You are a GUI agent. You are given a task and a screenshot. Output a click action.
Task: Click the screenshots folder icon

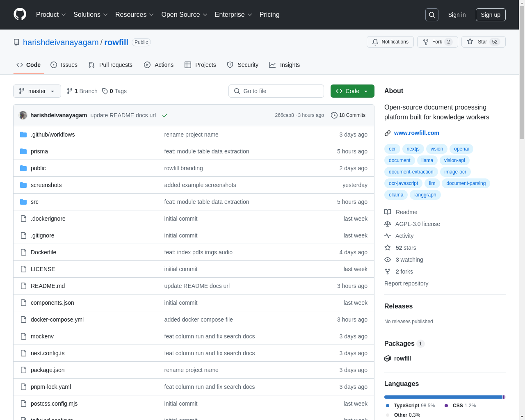click(23, 185)
